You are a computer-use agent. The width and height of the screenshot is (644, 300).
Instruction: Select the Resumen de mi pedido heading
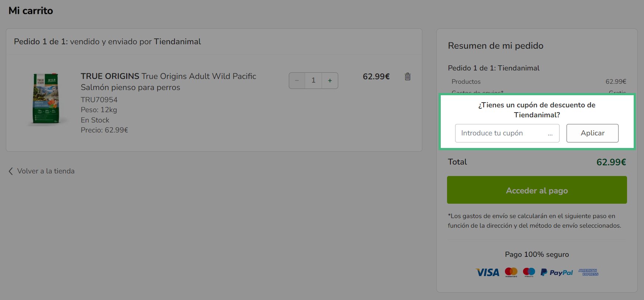click(495, 46)
